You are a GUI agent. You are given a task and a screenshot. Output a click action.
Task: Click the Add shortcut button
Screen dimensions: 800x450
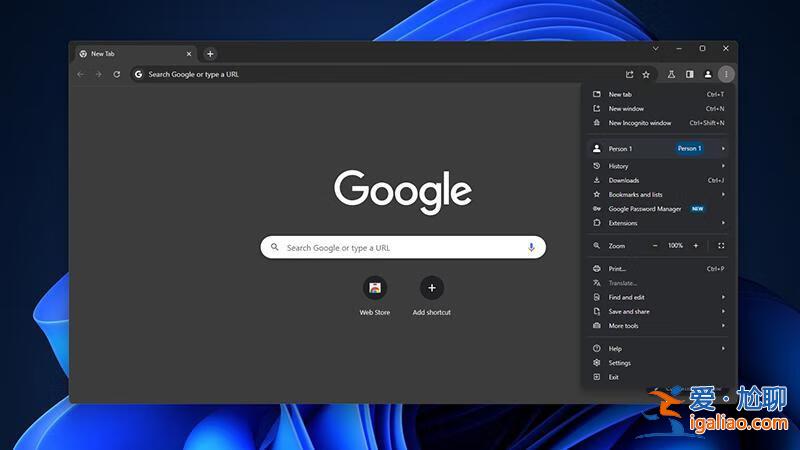pyautogui.click(x=432, y=288)
